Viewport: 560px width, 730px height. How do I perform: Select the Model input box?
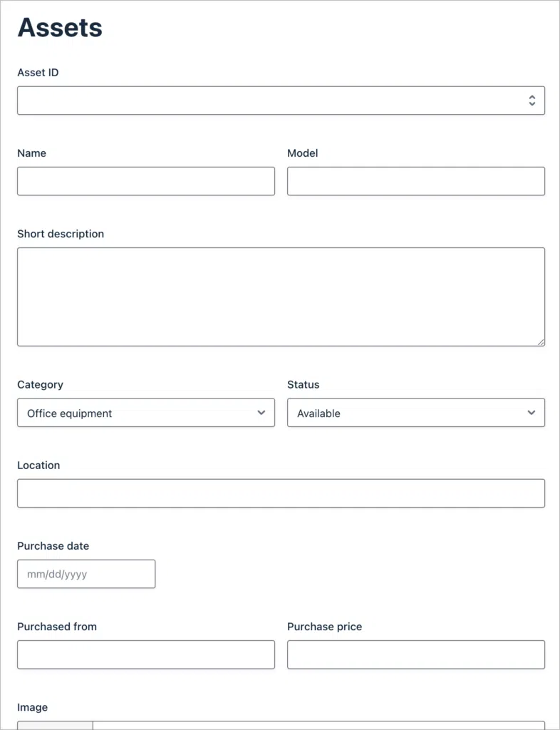point(416,181)
